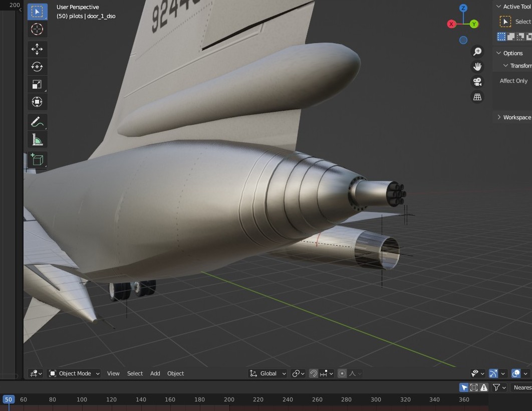The height and width of the screenshot is (411, 532).
Task: Click the zoom magnifier viewport button
Action: [477, 51]
